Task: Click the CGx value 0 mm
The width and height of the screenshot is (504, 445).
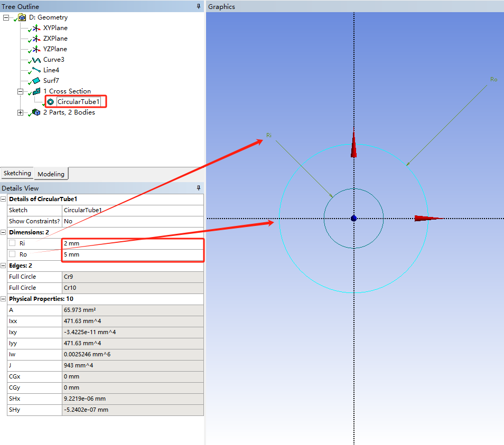Action: (x=133, y=376)
